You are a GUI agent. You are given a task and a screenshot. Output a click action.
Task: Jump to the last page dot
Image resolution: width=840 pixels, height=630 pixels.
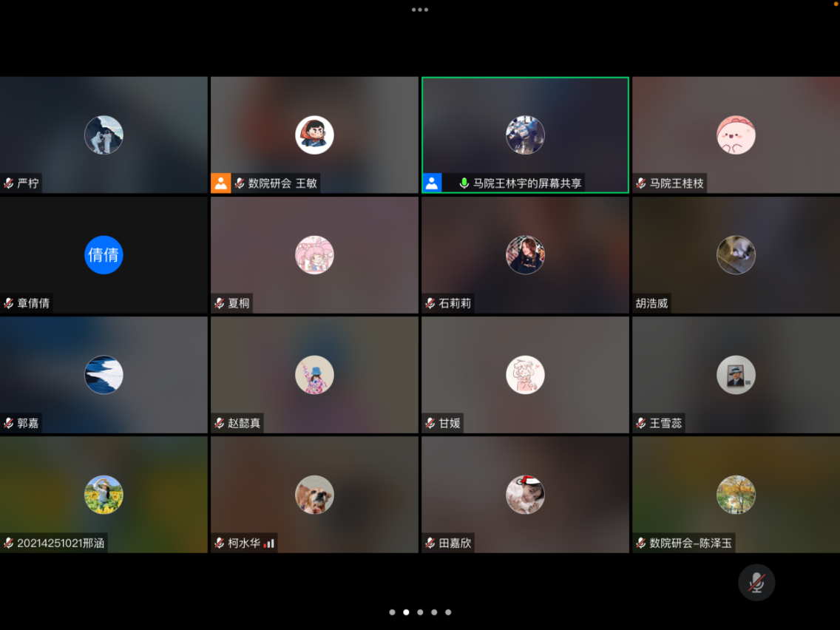448,612
